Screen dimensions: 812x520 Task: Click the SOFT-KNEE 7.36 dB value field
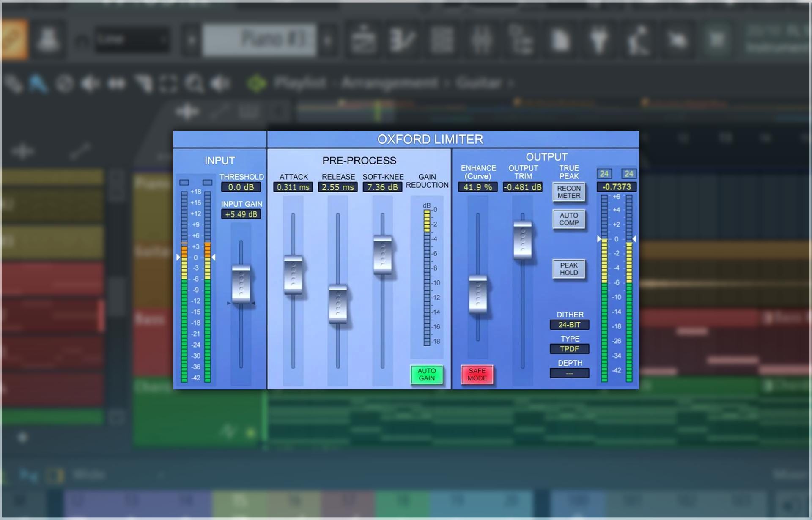pyautogui.click(x=382, y=187)
